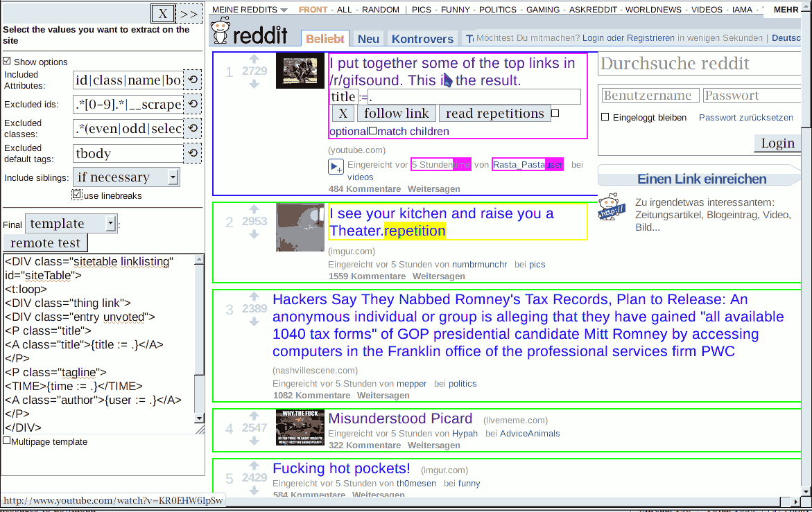The height and width of the screenshot is (512, 812).
Task: Click the Login oder Registrieren link
Action: click(628, 37)
